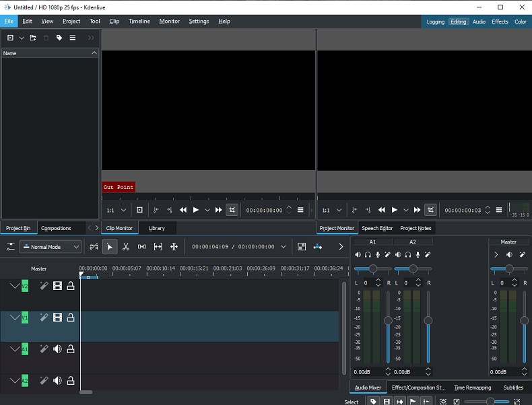Lock audio track A2

[71, 381]
